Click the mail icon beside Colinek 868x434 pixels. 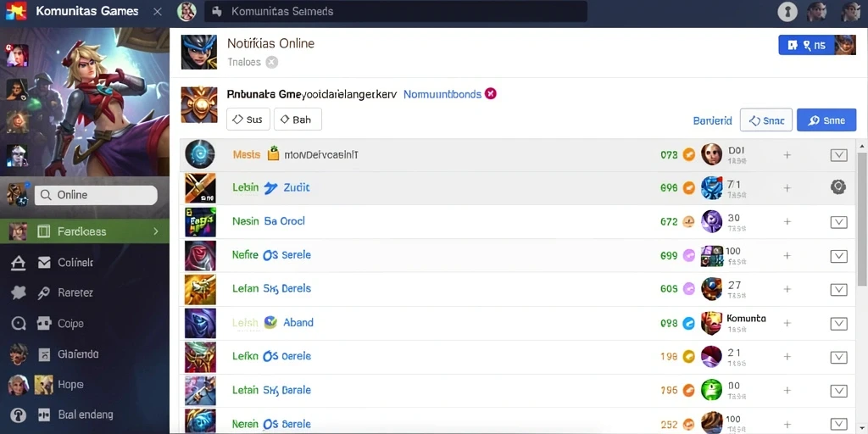click(44, 263)
